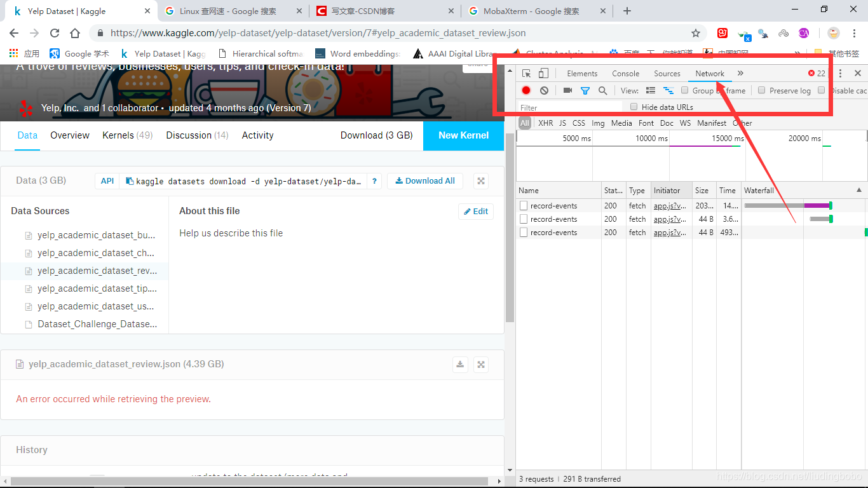
Task: Open a new browser tab
Action: pos(627,11)
